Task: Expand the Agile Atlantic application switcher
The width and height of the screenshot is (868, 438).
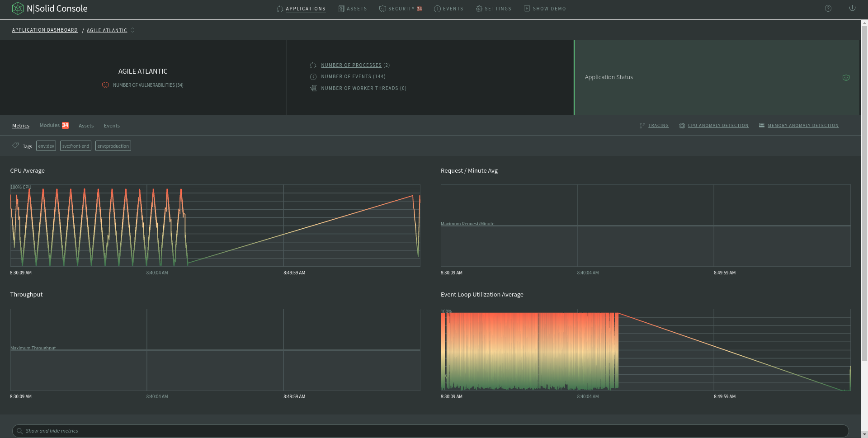Action: pyautogui.click(x=132, y=30)
